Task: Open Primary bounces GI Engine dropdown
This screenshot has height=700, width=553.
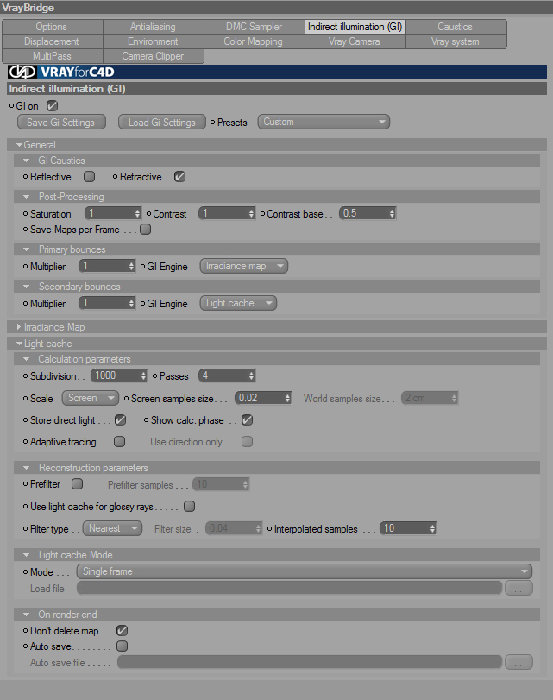Action: [x=244, y=266]
